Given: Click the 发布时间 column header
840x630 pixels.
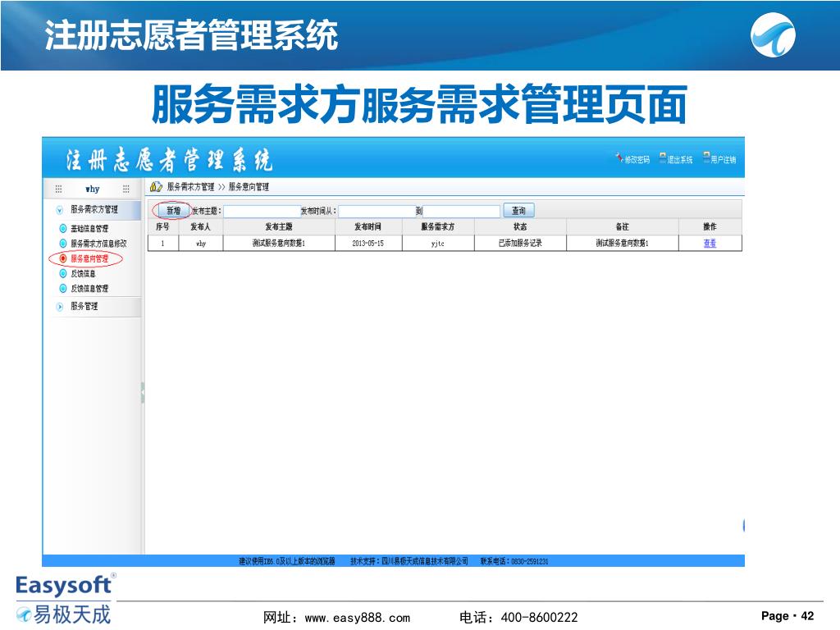Looking at the screenshot, I should tap(368, 226).
